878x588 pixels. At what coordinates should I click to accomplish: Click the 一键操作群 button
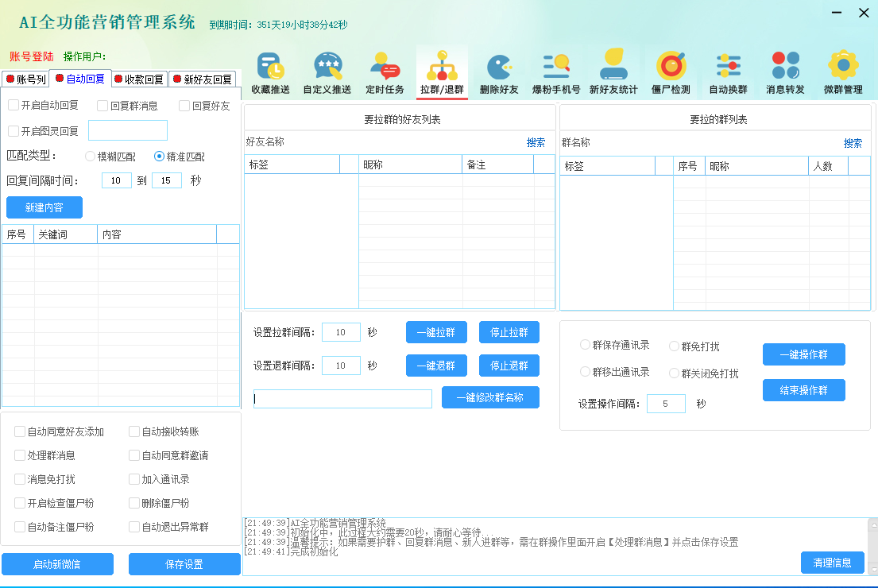(x=803, y=354)
